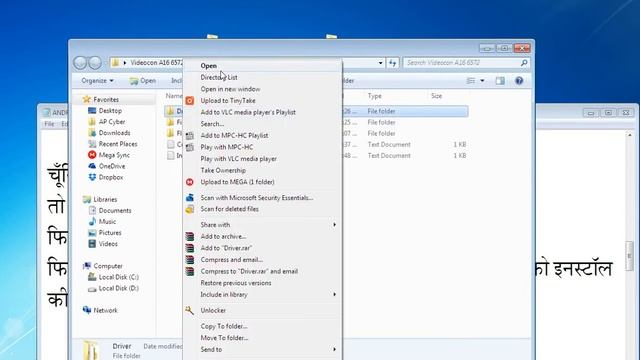Screen dimensions: 640x360
Task: Click the change view icon in toolbar
Action: tap(471, 81)
